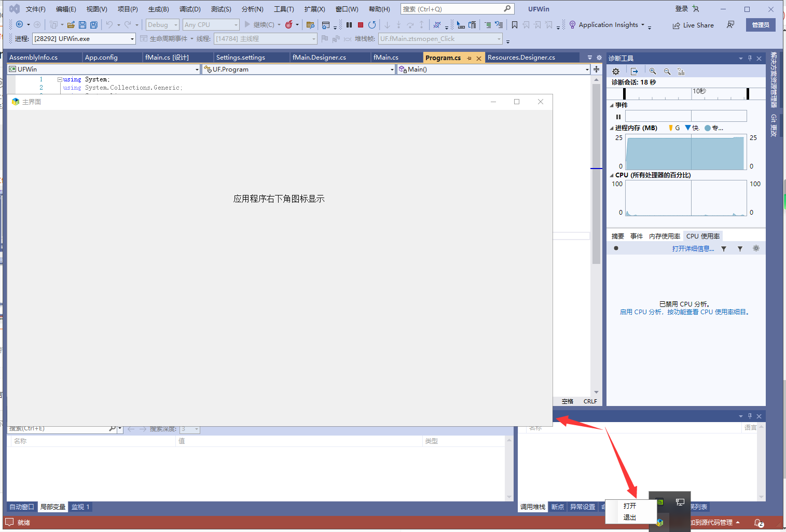This screenshot has height=532, width=786.
Task: Toggle the snapshot memory legend marker
Action: pyautogui.click(x=688, y=128)
